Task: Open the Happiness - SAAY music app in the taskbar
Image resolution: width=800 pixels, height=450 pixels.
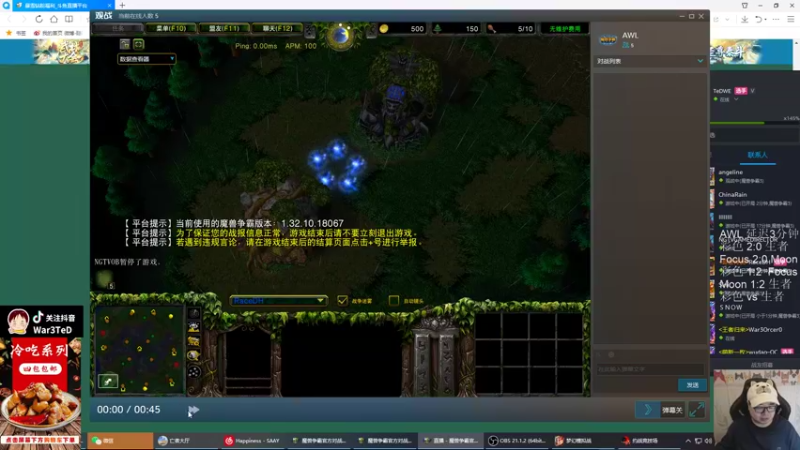Action: tap(253, 440)
